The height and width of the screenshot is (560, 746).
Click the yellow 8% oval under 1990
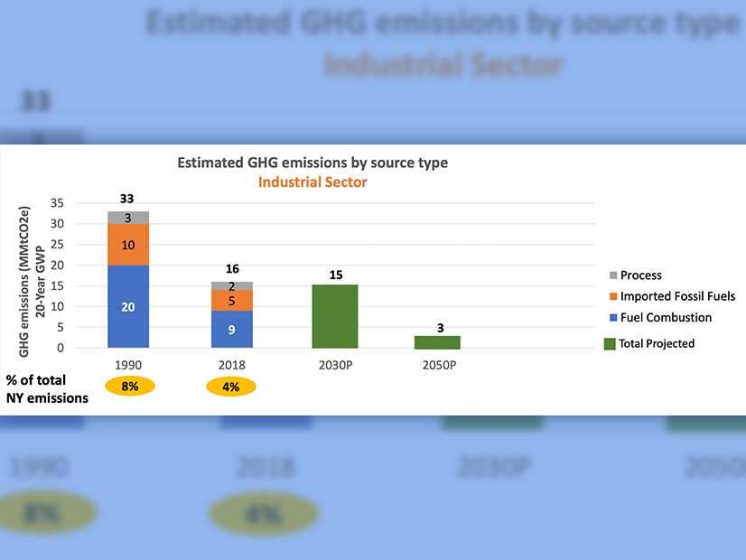(x=130, y=387)
